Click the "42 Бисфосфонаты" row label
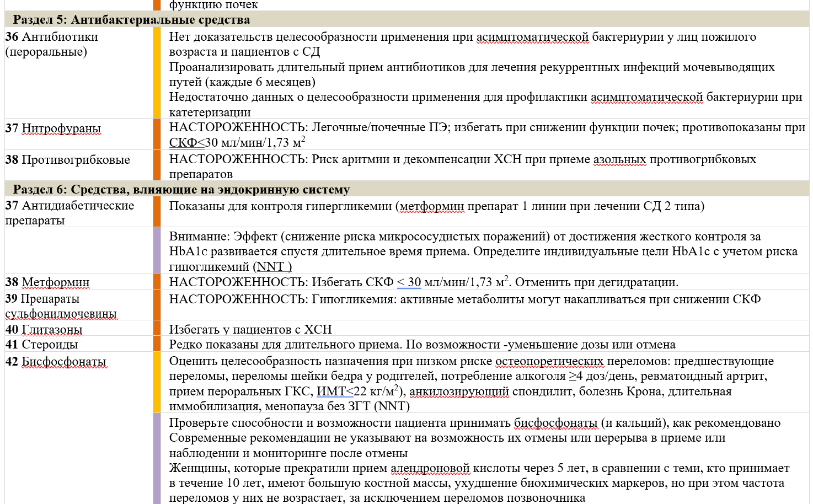This screenshot has width=813, height=504. (56, 362)
